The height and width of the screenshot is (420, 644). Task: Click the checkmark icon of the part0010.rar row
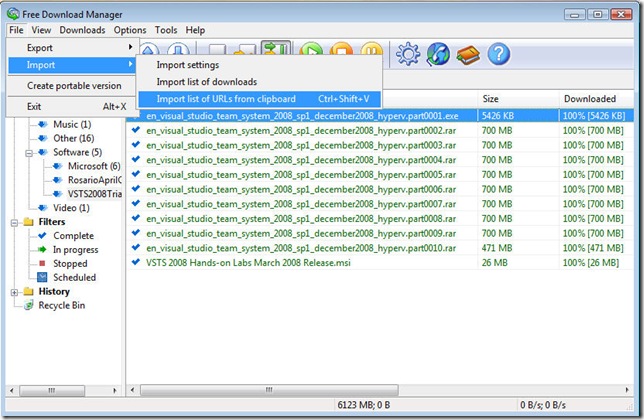136,248
